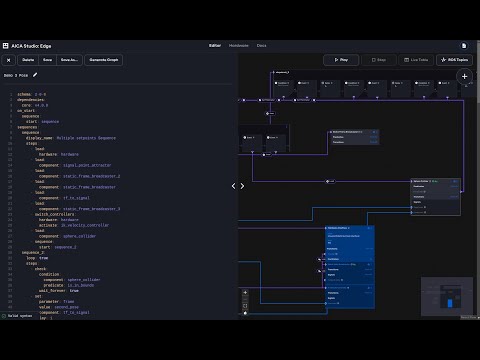Select the blue Hardware Interface node header
Image resolution: width=480 pixels, height=360 pixels.
tap(350, 228)
